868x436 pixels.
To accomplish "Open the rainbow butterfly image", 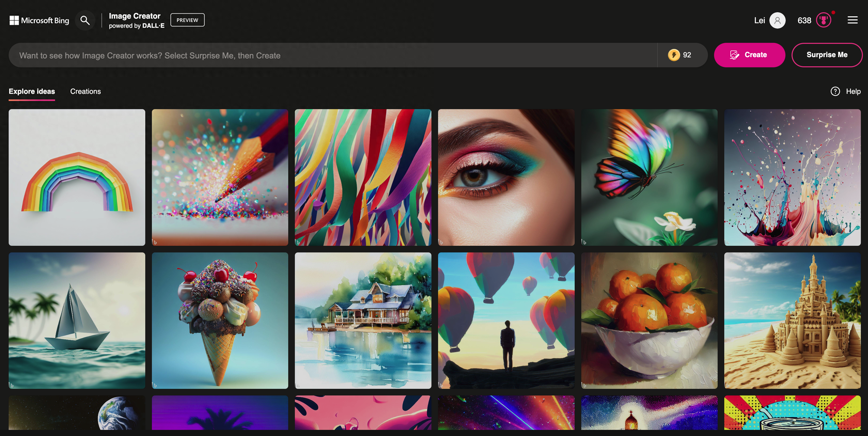I will (x=649, y=177).
